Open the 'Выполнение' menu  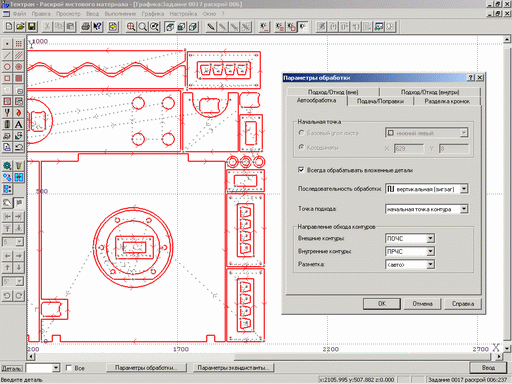[x=120, y=14]
